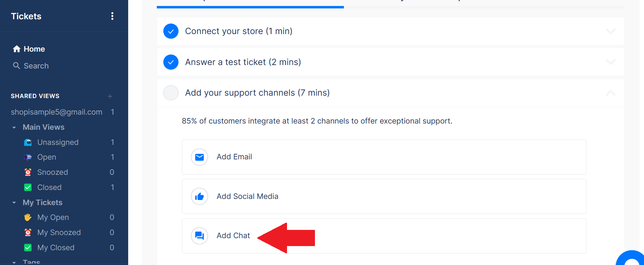
Task: Open the Tickets three-dot menu
Action: point(112,16)
